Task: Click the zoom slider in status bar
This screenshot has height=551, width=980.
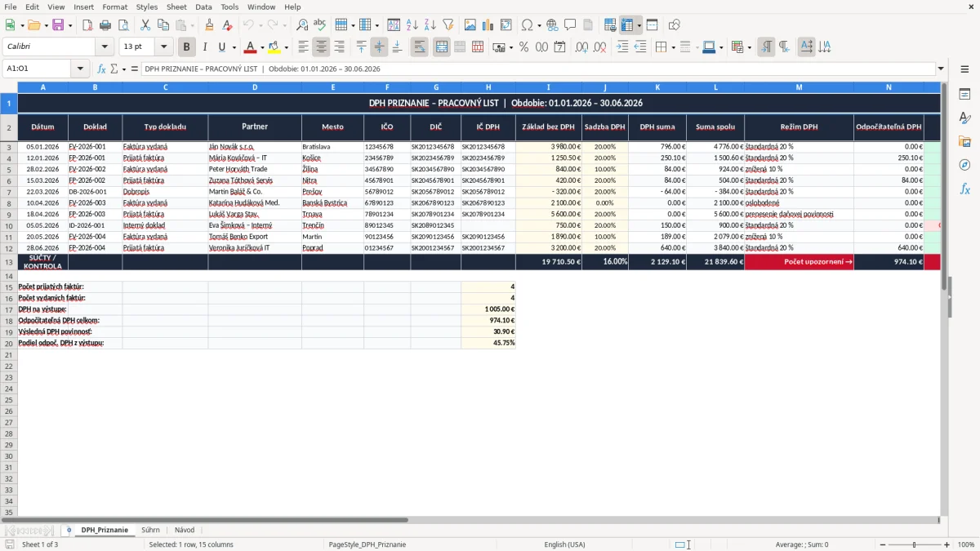Action: (914, 544)
